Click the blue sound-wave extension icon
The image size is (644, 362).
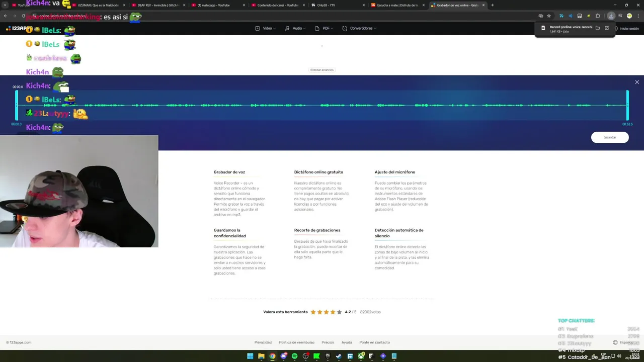[571, 16]
